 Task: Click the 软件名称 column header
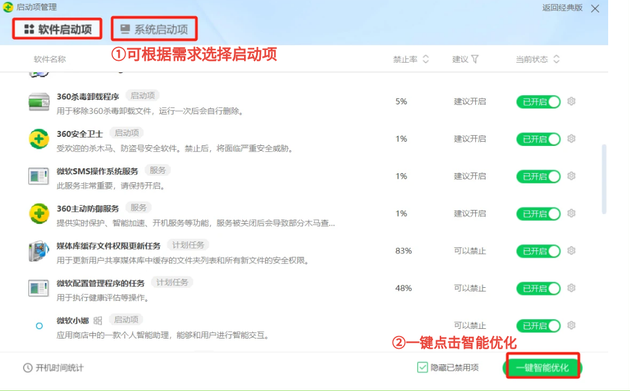[x=50, y=59]
